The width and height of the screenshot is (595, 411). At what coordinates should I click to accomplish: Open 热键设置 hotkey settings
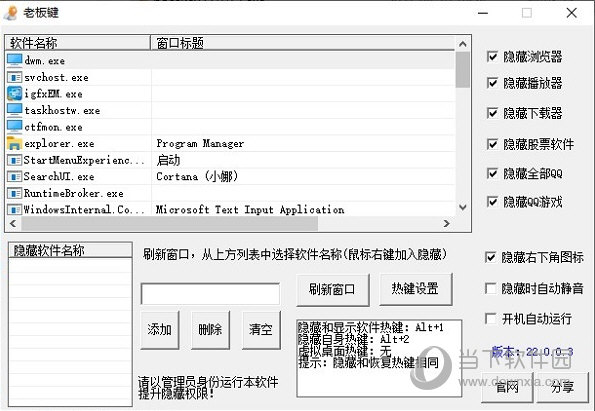(x=416, y=289)
